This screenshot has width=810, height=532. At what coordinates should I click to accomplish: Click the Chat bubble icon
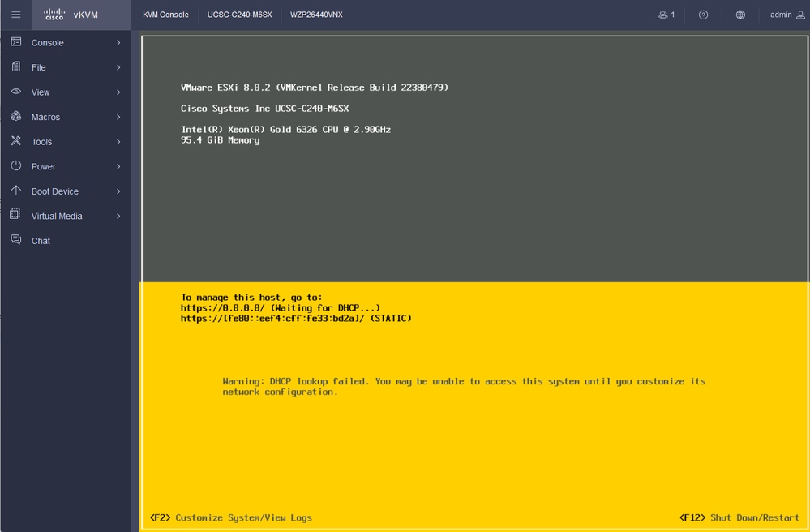(16, 240)
